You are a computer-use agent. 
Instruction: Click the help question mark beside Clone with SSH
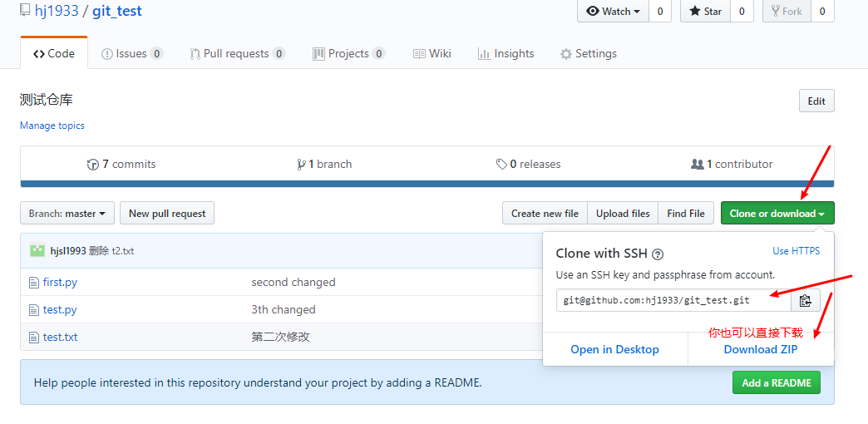coord(658,254)
